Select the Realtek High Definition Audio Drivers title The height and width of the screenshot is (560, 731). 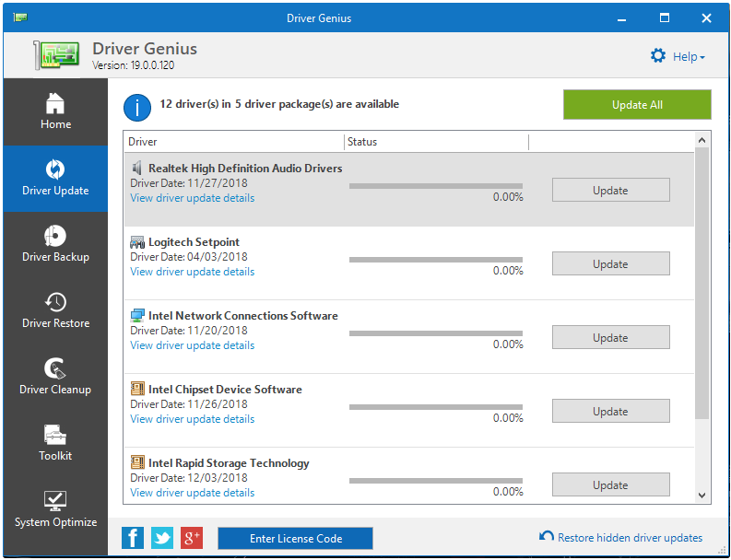[x=245, y=169]
